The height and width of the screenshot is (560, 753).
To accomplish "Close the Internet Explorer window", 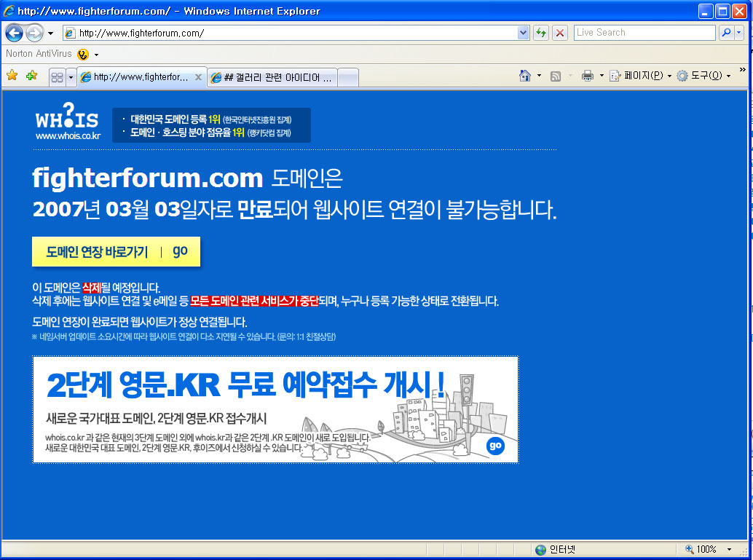I will pos(739,11).
